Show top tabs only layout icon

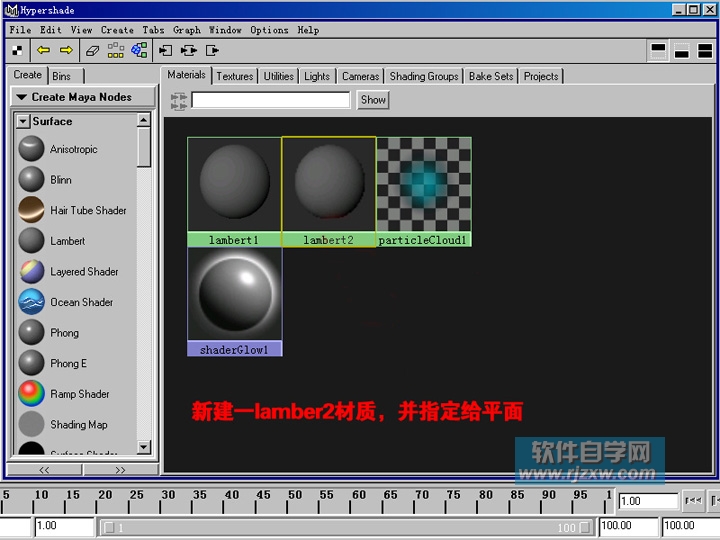658,51
